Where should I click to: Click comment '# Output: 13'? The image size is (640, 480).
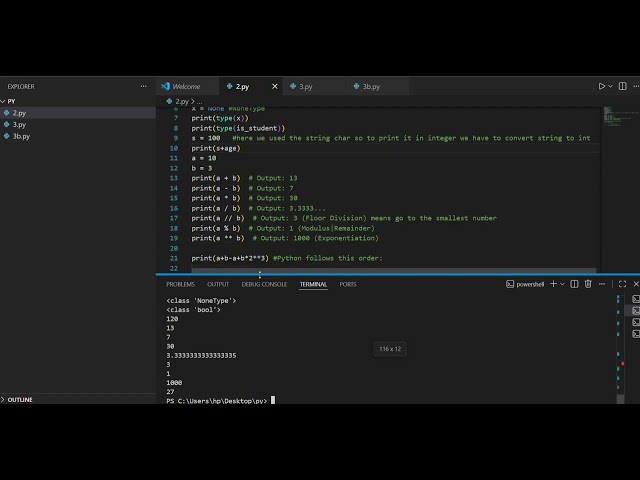pos(273,178)
